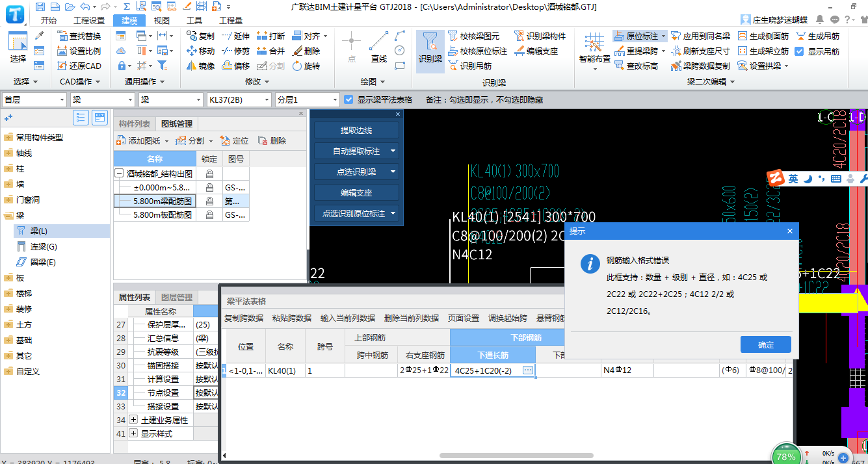Select 连梁(G) in the component tree
The width and height of the screenshot is (868, 464).
point(44,246)
